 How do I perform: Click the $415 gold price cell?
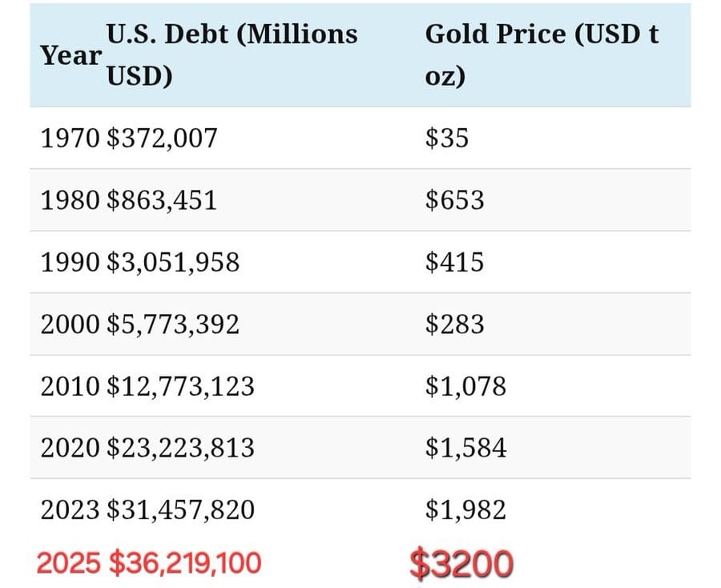point(454,262)
